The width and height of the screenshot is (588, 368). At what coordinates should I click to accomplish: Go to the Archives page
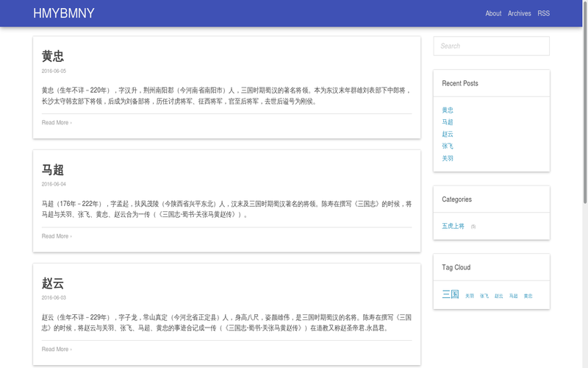[519, 13]
